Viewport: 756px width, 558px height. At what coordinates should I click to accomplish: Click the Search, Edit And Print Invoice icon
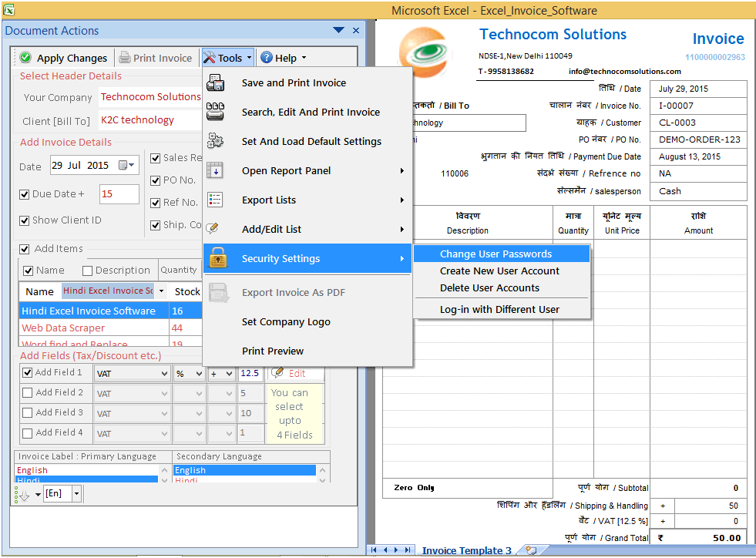tap(215, 112)
